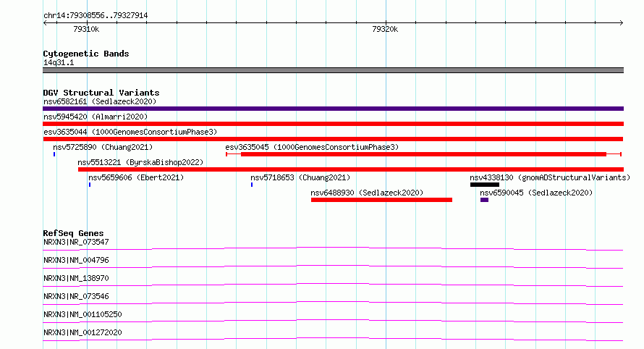Select the red nsv5945420 variant bar

pyautogui.click(x=333, y=124)
